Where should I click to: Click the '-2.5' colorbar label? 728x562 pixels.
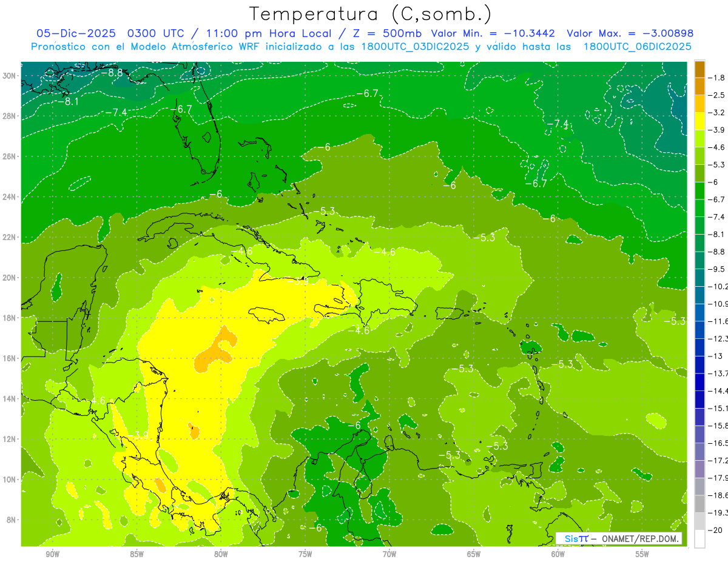(718, 95)
